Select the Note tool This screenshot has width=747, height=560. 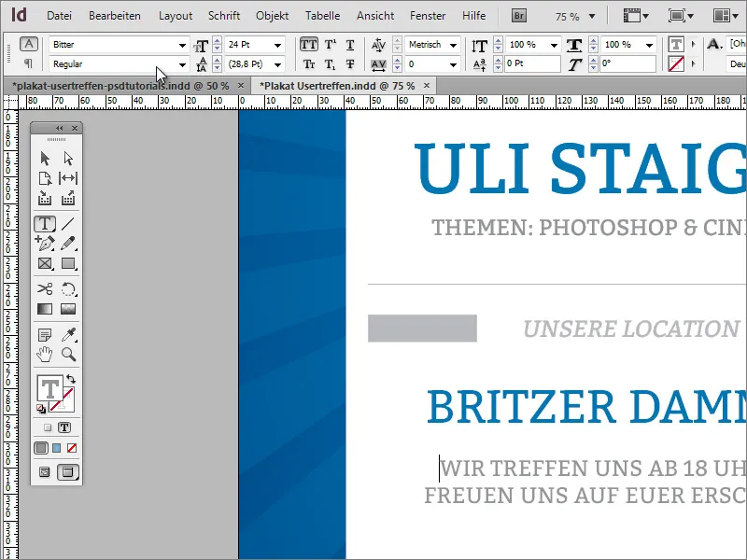point(45,335)
